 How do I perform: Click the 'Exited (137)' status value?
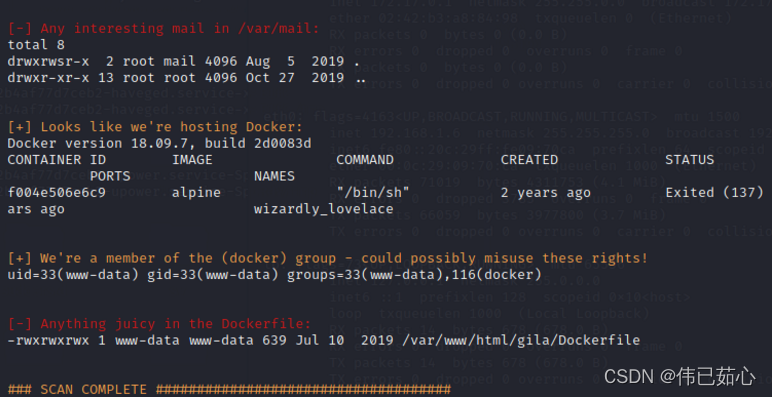714,193
